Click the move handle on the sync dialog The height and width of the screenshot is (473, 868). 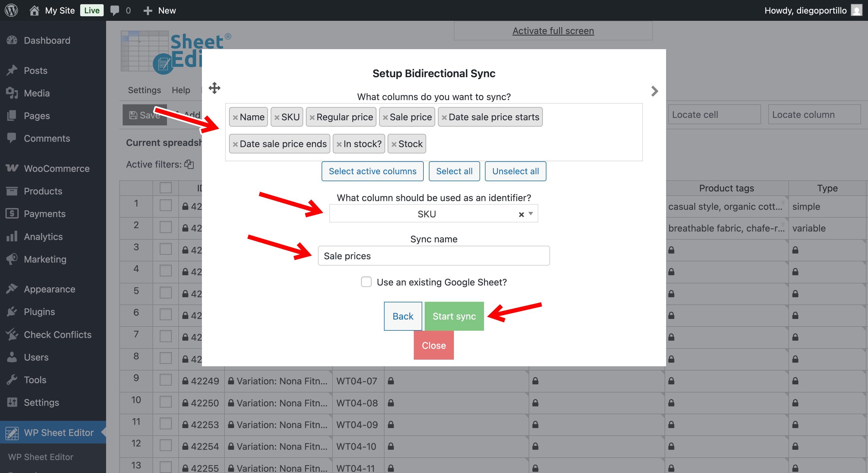pyautogui.click(x=214, y=88)
